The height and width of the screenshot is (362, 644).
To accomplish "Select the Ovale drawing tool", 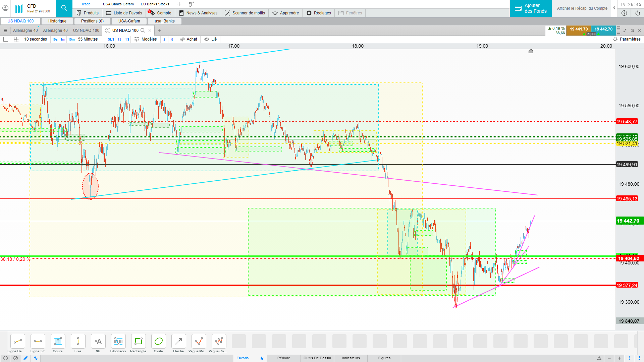I will (158, 342).
